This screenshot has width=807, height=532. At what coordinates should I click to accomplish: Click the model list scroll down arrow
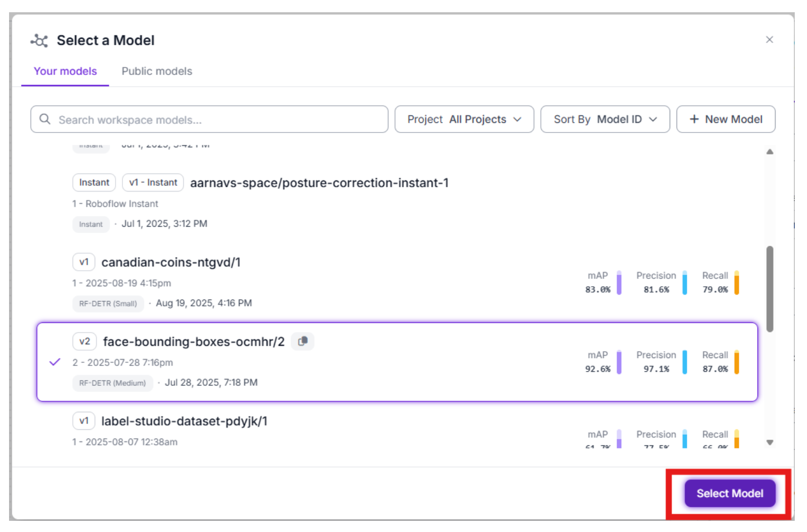(770, 442)
